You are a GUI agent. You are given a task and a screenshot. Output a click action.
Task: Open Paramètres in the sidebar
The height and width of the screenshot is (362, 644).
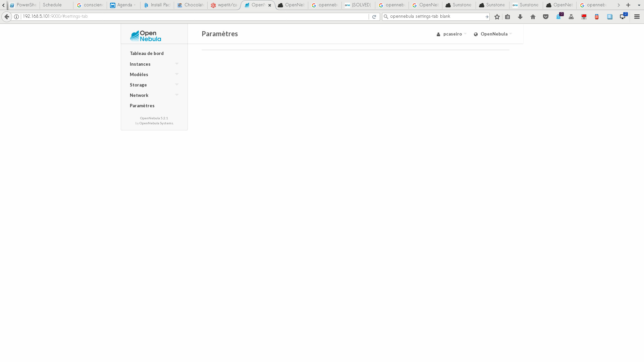(142, 106)
